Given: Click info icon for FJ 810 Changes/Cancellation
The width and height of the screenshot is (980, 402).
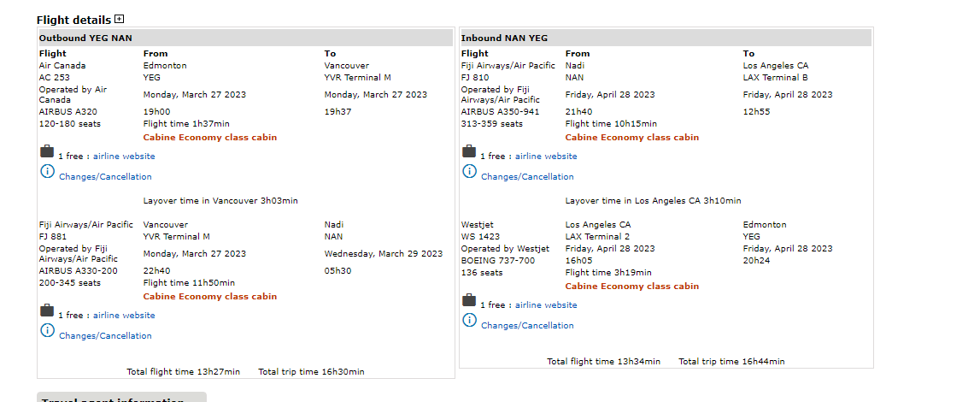Looking at the screenshot, I should (469, 172).
